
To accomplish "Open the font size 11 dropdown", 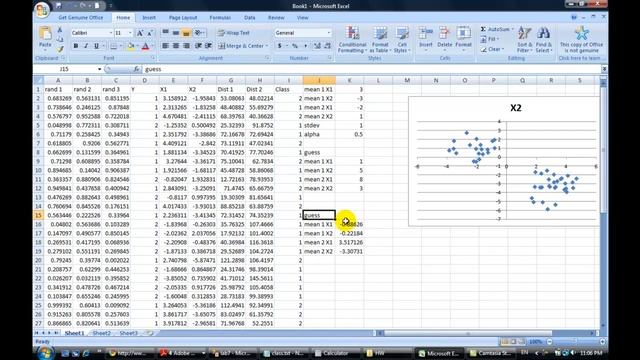I will 130,33.
